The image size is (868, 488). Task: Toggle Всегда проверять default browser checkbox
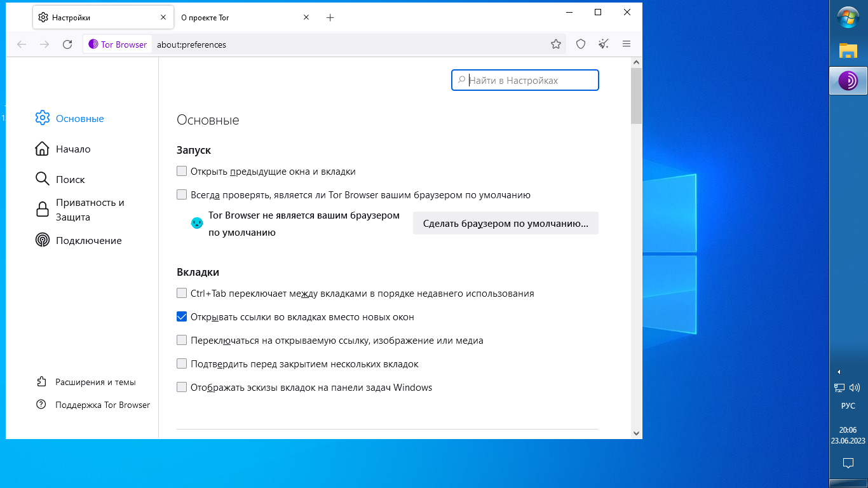(x=182, y=194)
